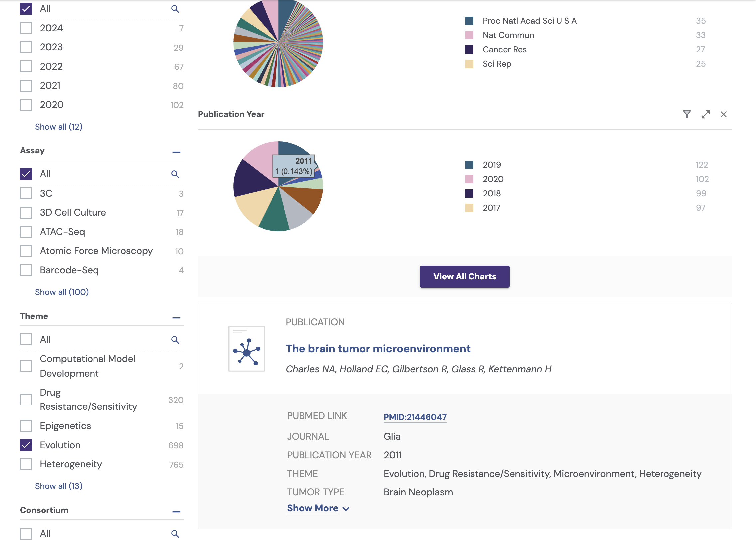Viewport: 756px width, 540px height.
Task: Click the 2019 legend color swatch
Action: click(x=469, y=165)
